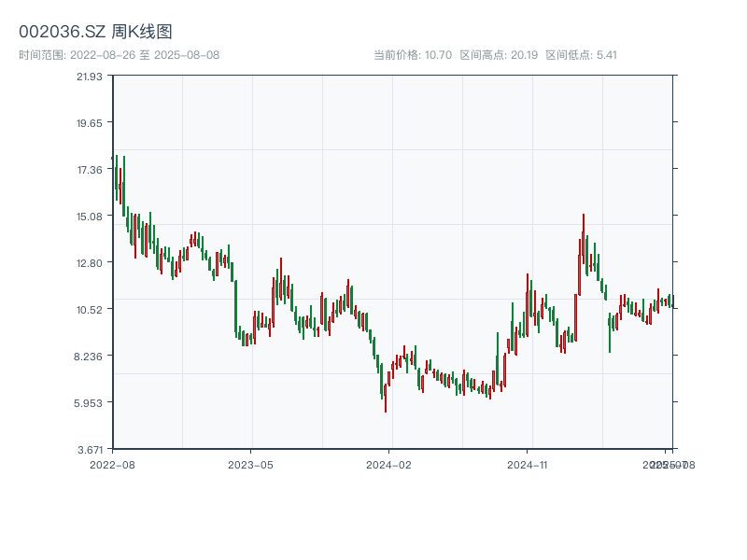Select the 12.80 y-axis label
This screenshot has width=747, height=560.
pos(90,263)
